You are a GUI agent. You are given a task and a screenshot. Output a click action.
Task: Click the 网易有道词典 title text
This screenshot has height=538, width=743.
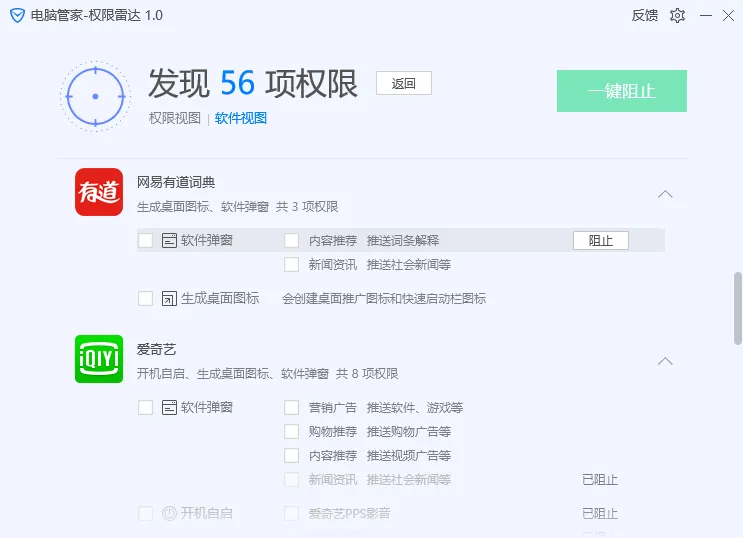(176, 182)
